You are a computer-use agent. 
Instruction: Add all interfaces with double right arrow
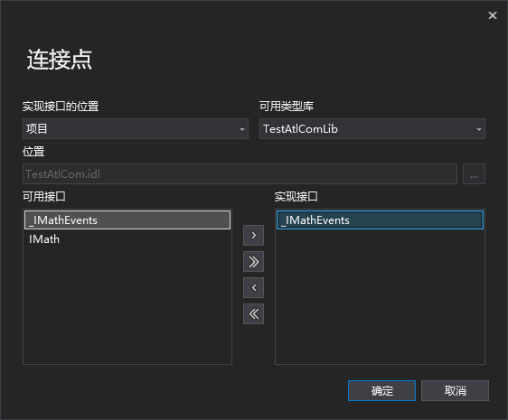[x=253, y=262]
